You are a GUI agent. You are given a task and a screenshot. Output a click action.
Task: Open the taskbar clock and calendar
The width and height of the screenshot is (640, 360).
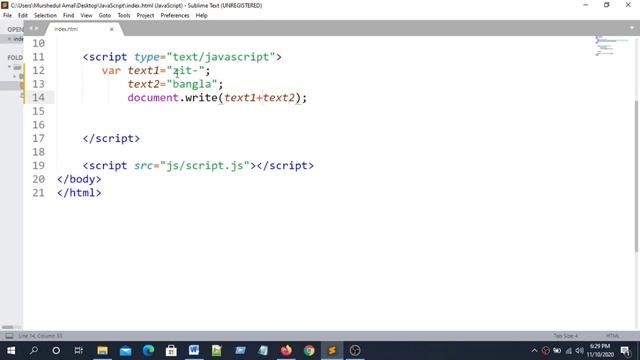click(x=600, y=351)
